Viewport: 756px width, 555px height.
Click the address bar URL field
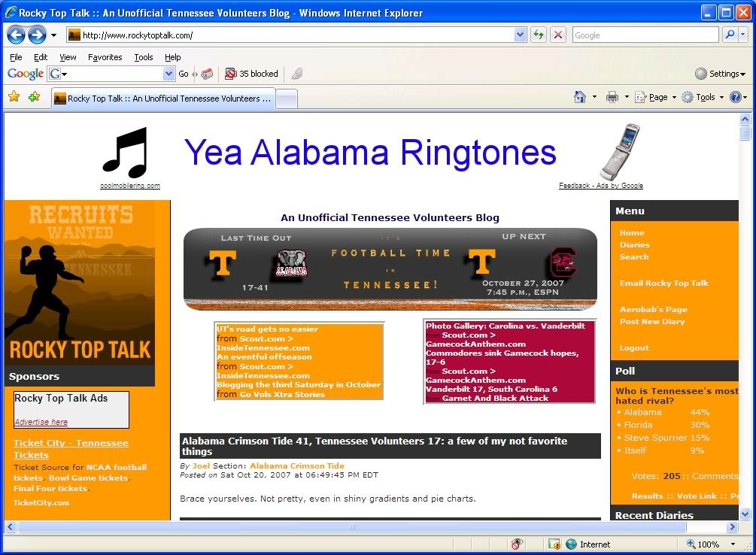[296, 35]
